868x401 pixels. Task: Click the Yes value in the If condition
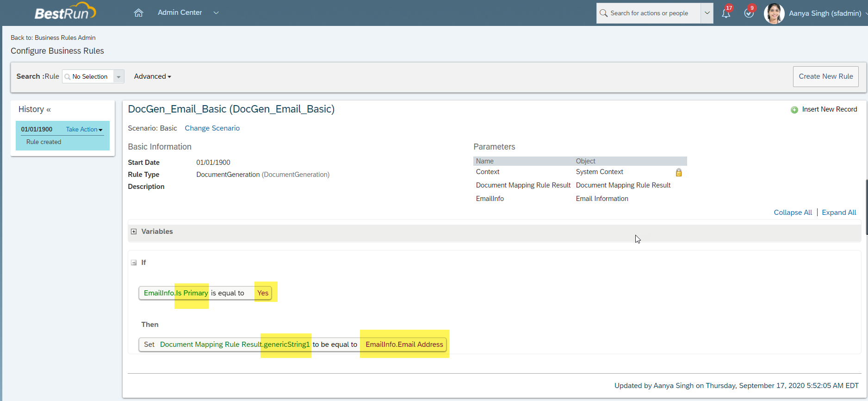coord(263,293)
